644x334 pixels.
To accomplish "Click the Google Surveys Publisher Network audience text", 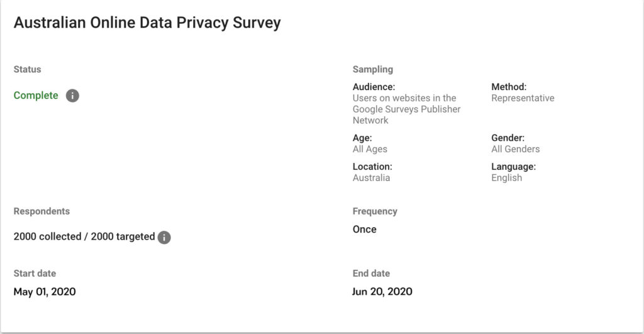I will (406, 109).
